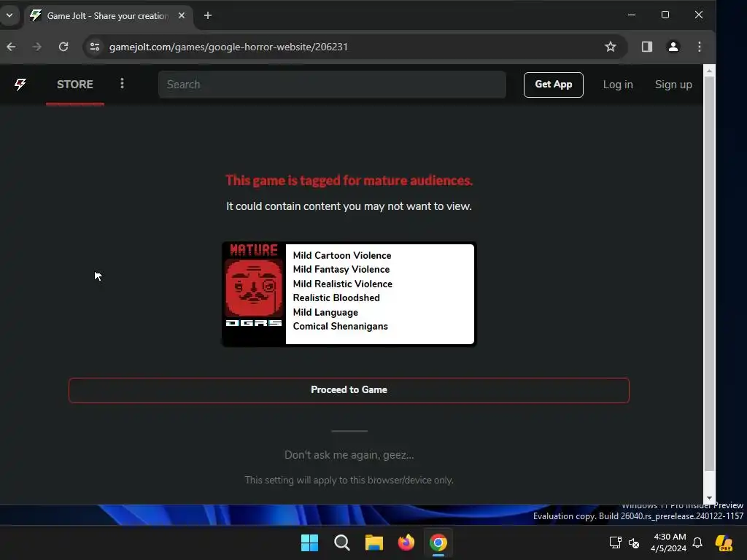Launch Firefox from the taskbar
The width and height of the screenshot is (747, 560).
coord(406,542)
